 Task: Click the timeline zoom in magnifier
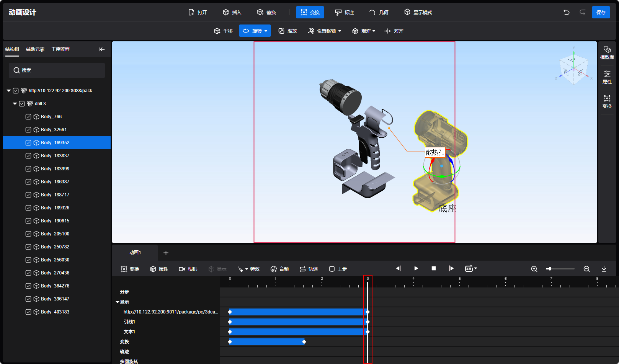click(x=534, y=269)
